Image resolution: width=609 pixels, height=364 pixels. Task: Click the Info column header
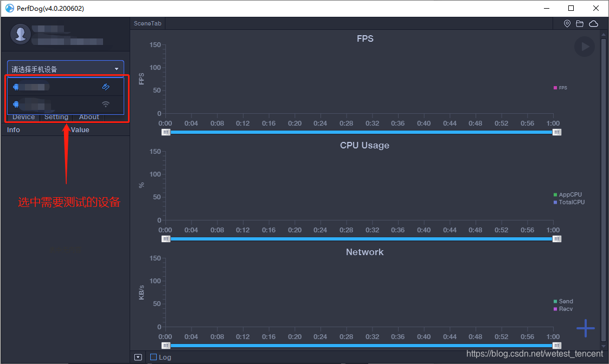tap(13, 130)
